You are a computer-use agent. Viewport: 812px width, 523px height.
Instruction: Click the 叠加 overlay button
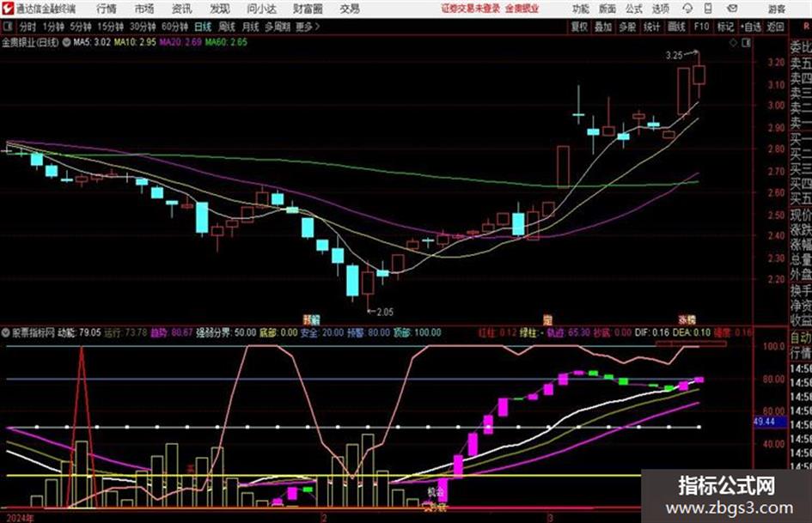click(603, 27)
